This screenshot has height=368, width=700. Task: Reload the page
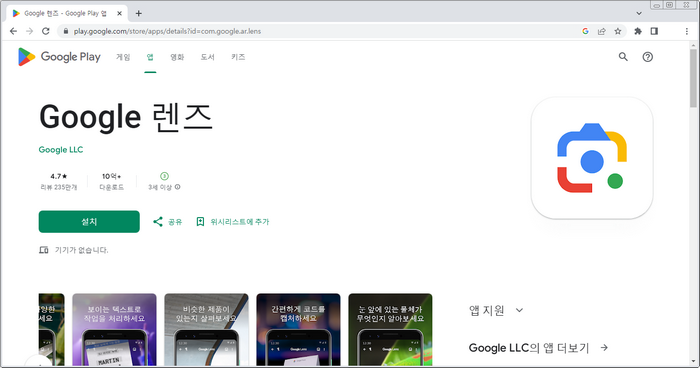click(46, 31)
